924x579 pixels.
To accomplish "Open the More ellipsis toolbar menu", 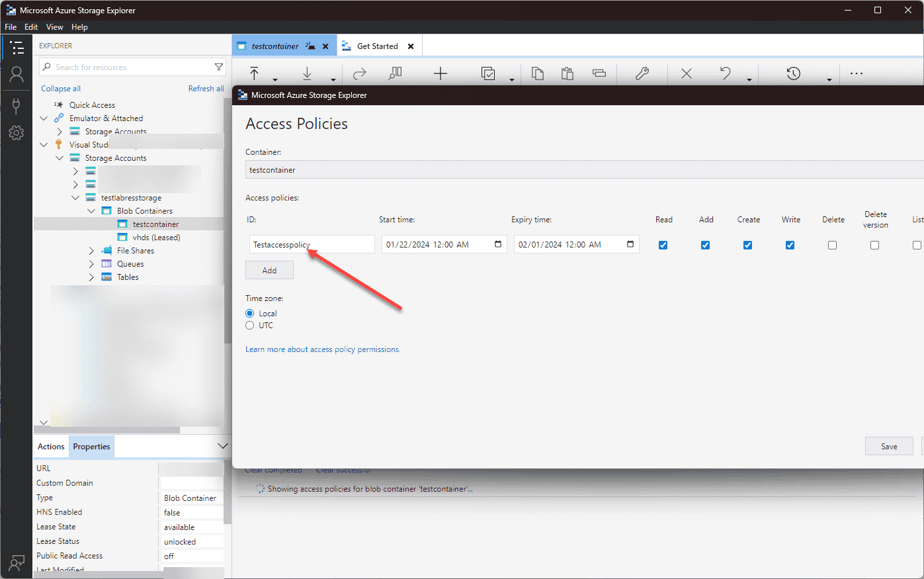I will coord(857,73).
